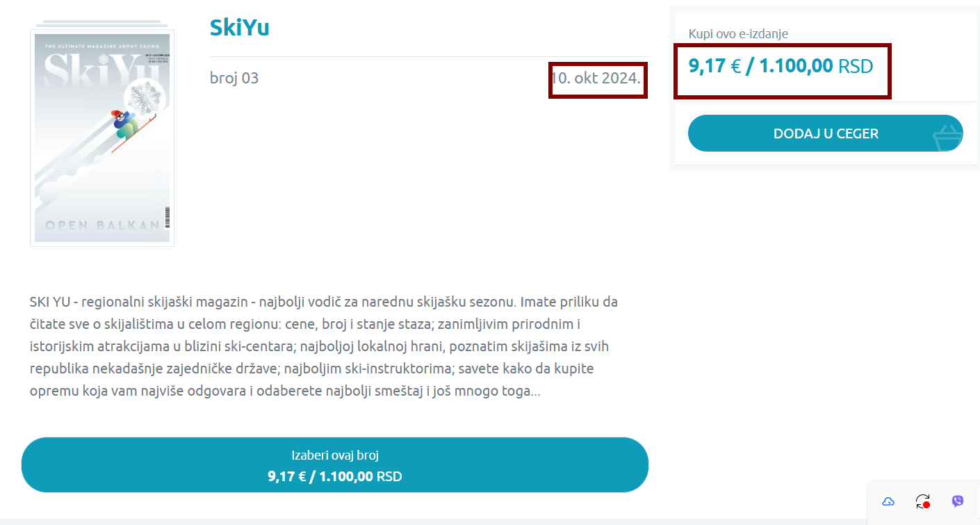Click the snowflake graphic on magazine cover

(145, 97)
